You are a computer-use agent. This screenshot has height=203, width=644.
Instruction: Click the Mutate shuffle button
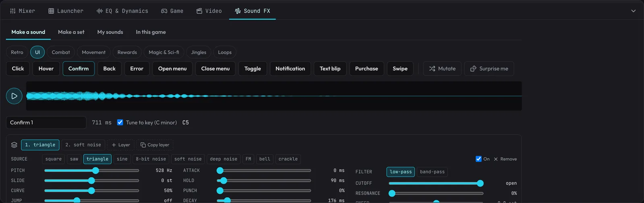click(x=442, y=68)
